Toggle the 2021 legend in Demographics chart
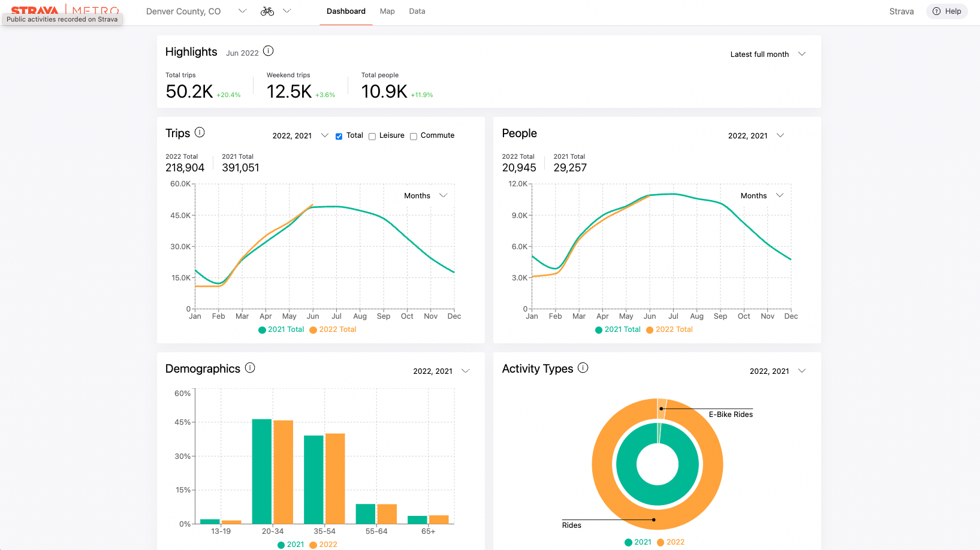Image resolution: width=980 pixels, height=550 pixels. (x=291, y=545)
